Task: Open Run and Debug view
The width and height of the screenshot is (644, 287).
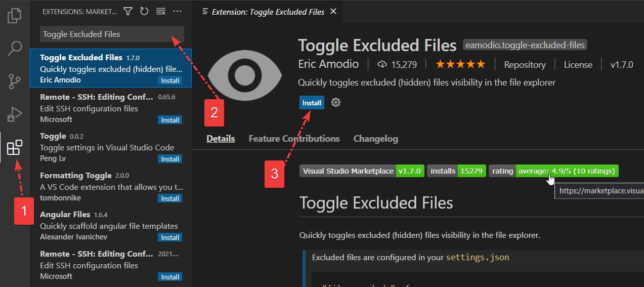Action: click(14, 114)
